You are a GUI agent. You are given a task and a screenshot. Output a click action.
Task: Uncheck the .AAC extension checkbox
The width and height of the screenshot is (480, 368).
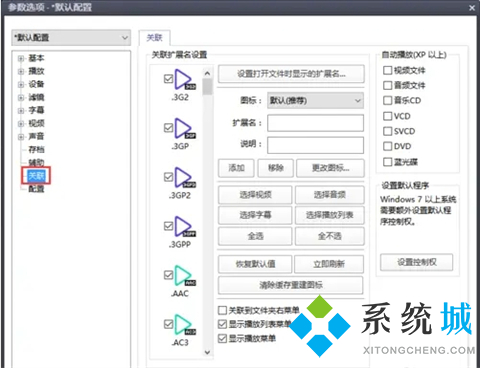(169, 275)
